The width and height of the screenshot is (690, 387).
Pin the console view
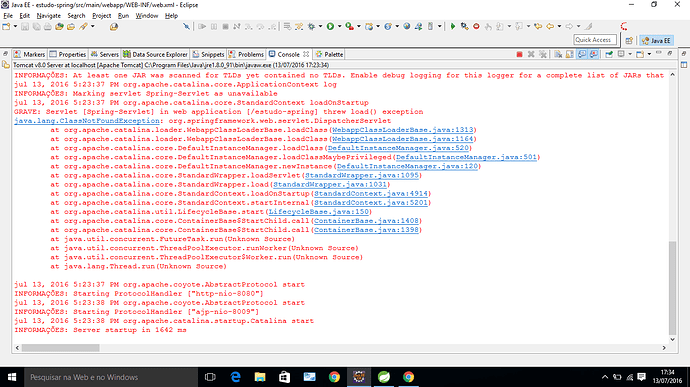click(x=609, y=55)
